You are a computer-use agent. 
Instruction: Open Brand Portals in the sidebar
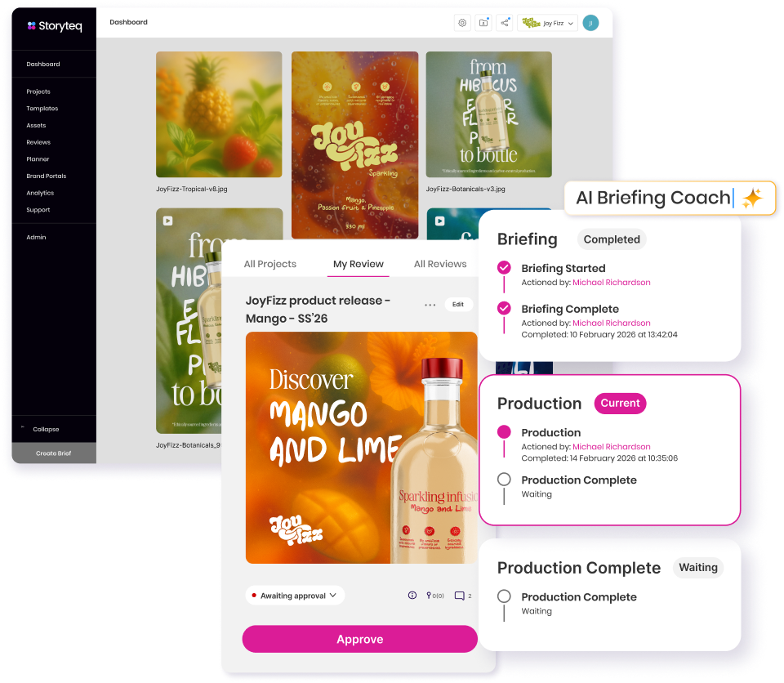tap(47, 176)
